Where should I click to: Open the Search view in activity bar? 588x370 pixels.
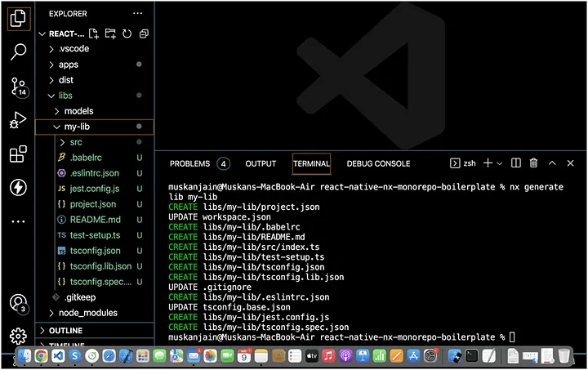point(18,51)
